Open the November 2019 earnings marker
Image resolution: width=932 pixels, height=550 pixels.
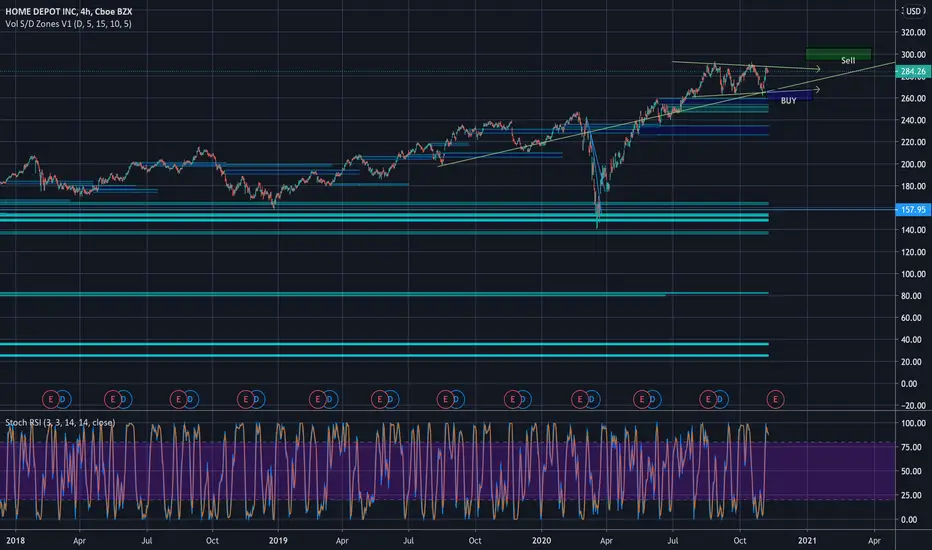(512, 399)
